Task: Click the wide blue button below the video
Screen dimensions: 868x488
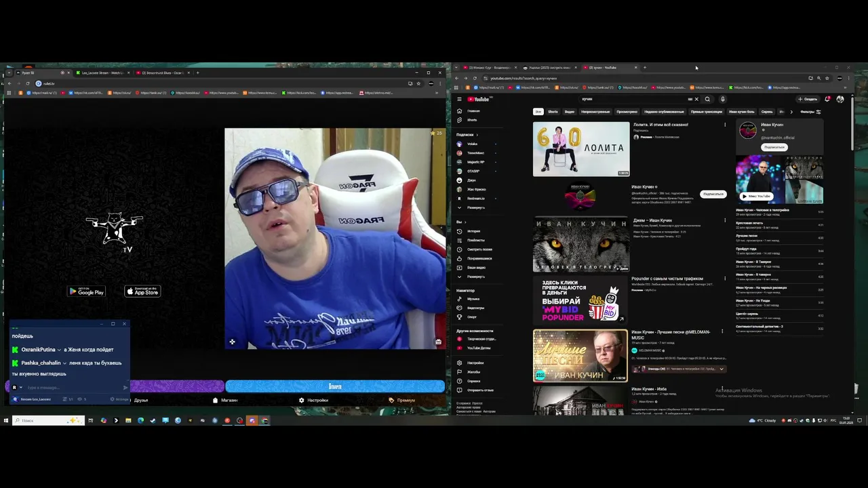Action: point(335,386)
